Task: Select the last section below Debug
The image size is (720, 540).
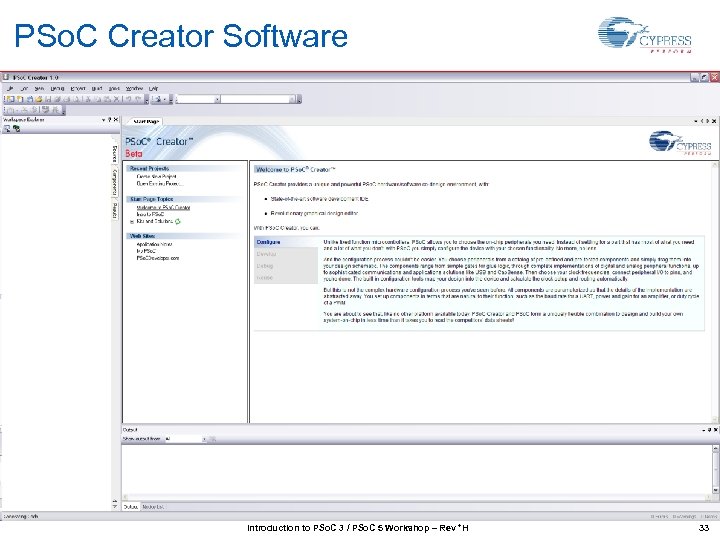Action: pyautogui.click(x=286, y=278)
